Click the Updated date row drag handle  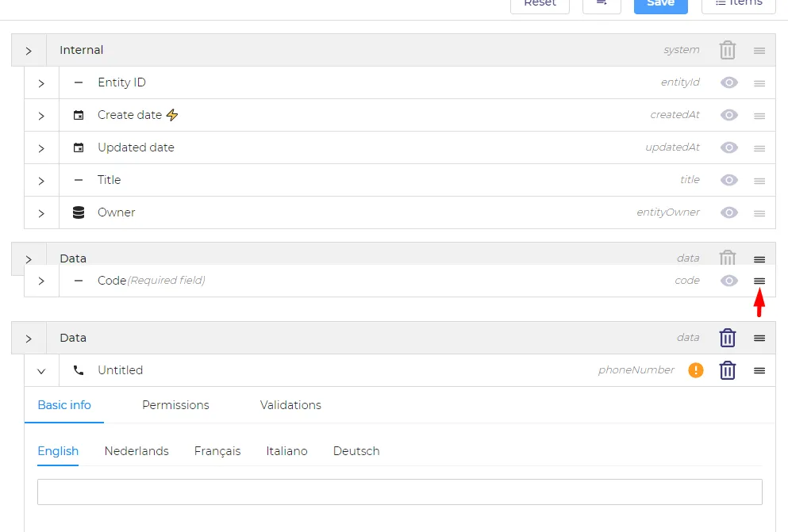(759, 148)
